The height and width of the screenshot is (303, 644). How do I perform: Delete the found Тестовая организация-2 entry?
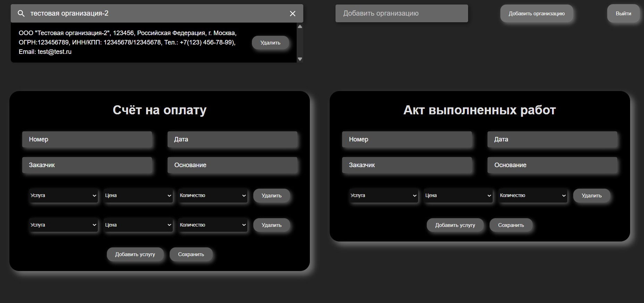(270, 43)
